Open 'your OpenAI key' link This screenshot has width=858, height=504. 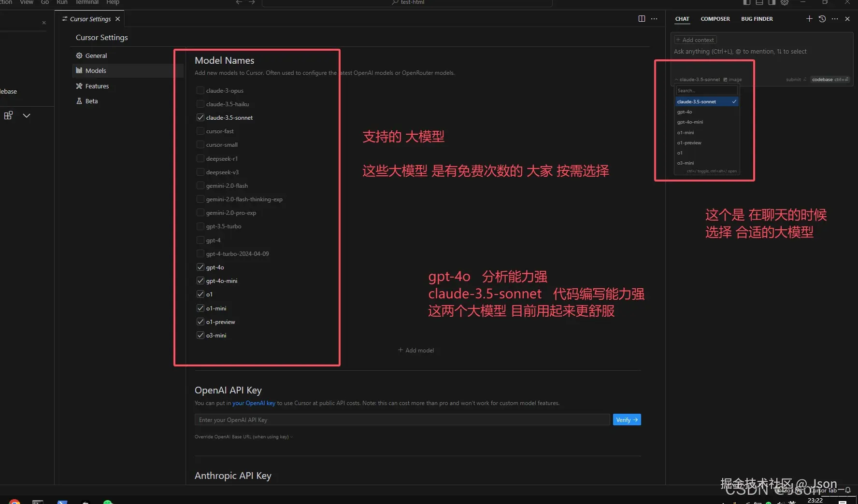click(x=254, y=403)
